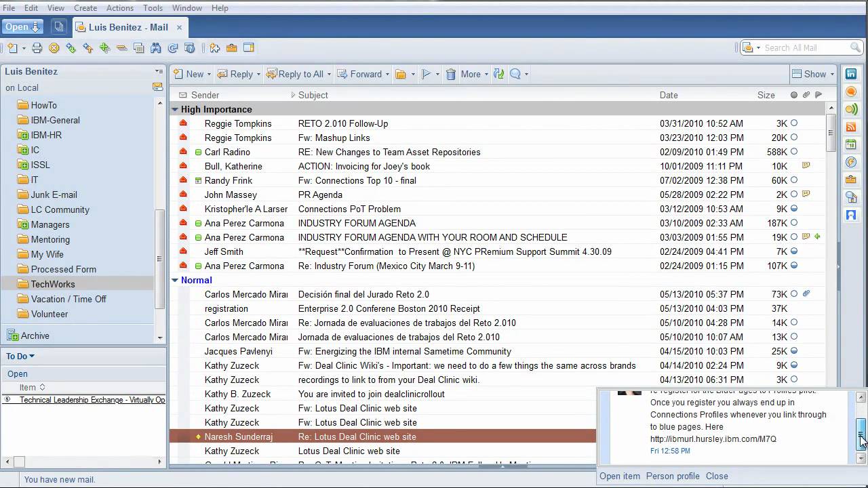Open the Create menu
This screenshot has width=868, height=488.
[x=85, y=8]
